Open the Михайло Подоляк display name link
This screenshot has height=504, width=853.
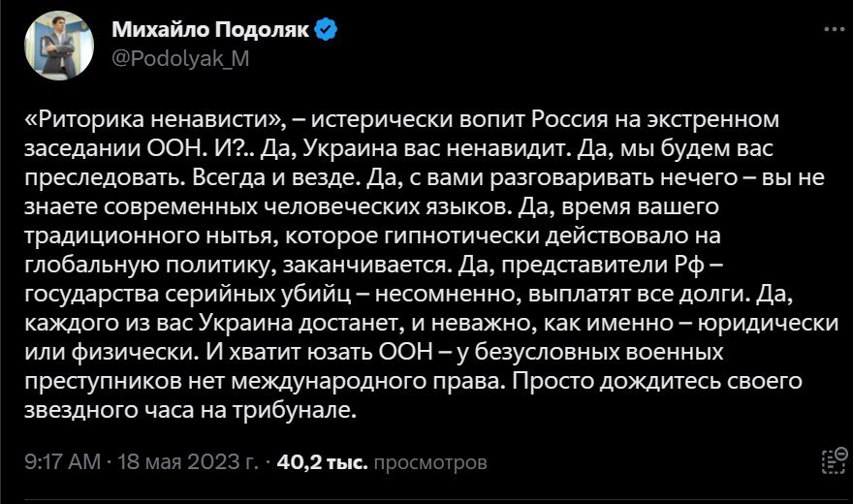(x=210, y=30)
